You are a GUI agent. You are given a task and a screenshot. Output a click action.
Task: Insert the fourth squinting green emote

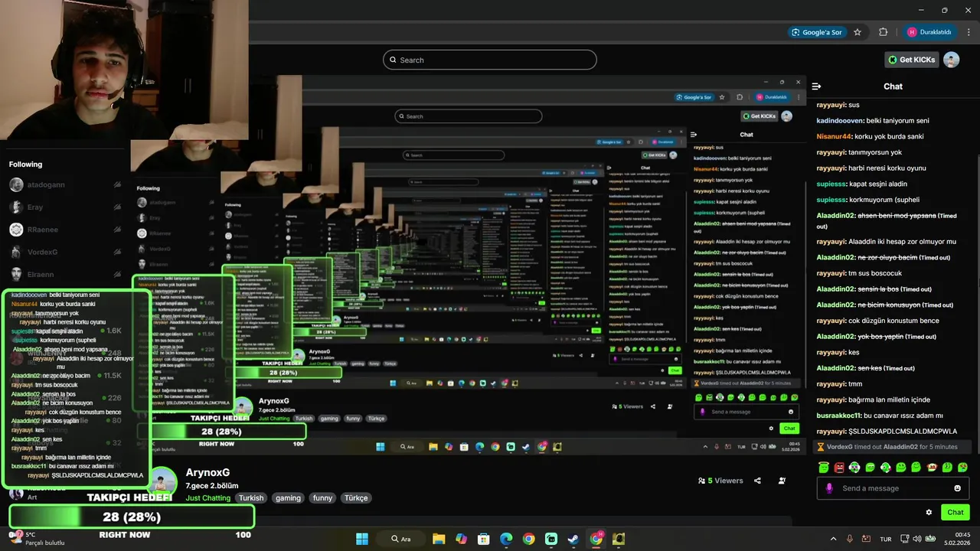870,467
